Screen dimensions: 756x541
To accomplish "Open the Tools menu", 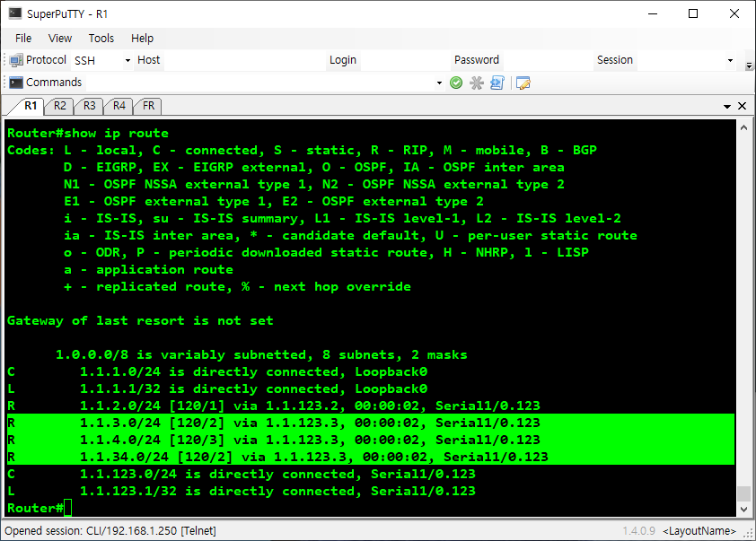I will tap(101, 38).
